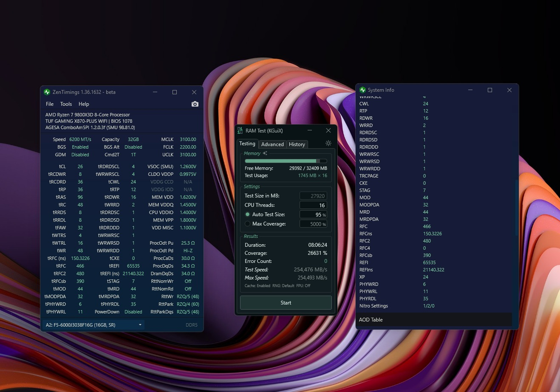Open the Tools menu in ZenTimings

(x=66, y=104)
